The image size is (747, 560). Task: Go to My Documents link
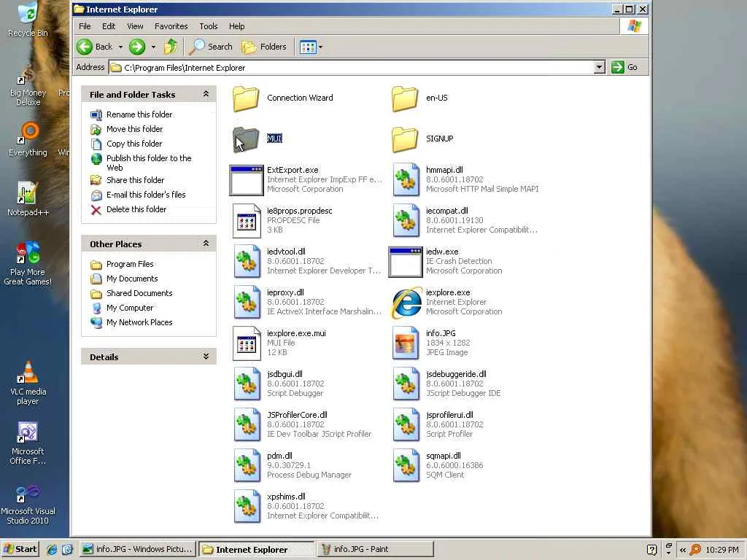pyautogui.click(x=132, y=279)
